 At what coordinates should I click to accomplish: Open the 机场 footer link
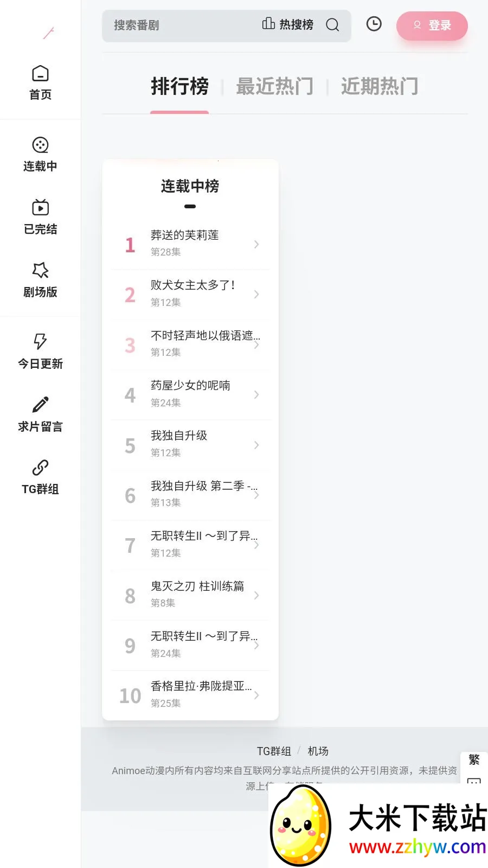pos(318,751)
